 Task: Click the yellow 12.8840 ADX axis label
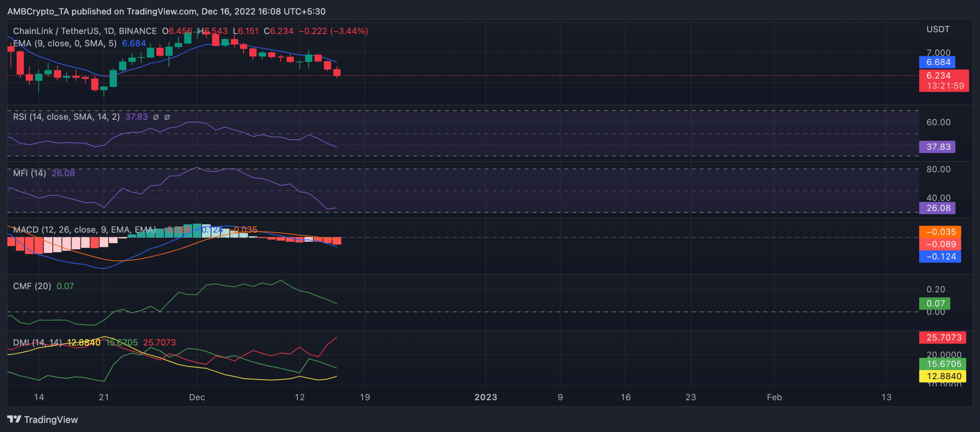point(942,376)
